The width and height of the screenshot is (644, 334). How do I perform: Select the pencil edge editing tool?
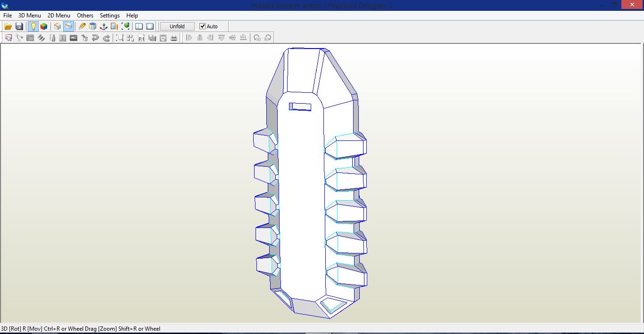pyautogui.click(x=82, y=26)
